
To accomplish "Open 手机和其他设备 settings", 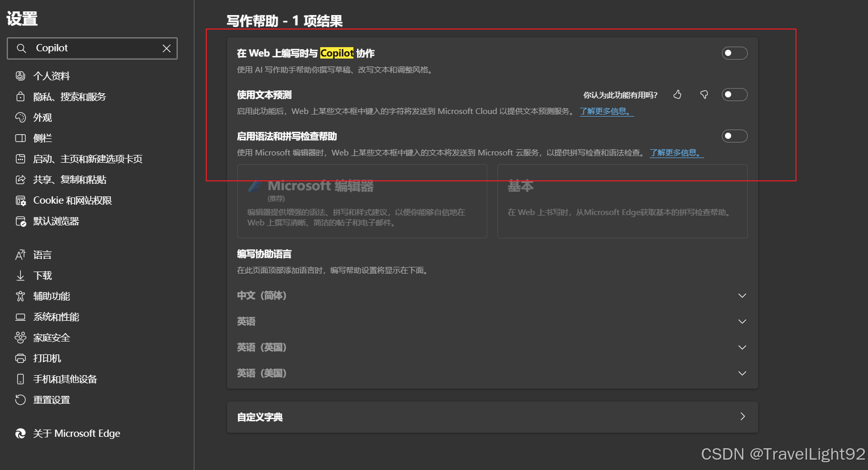I will (65, 379).
